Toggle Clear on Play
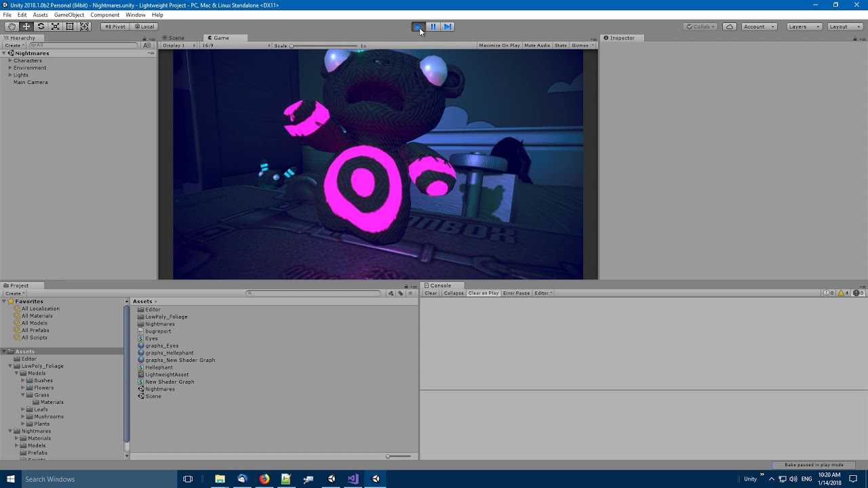Image resolution: width=868 pixels, height=488 pixels. click(x=484, y=293)
